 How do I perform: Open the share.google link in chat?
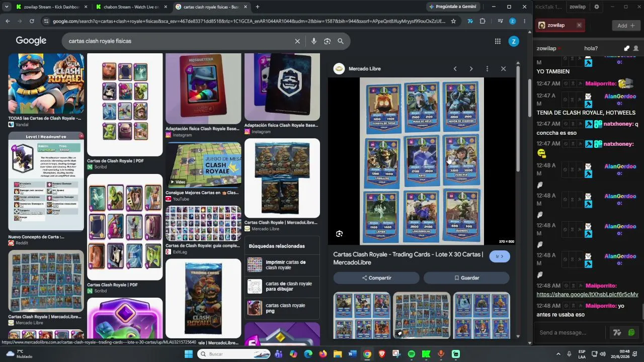[587, 295]
